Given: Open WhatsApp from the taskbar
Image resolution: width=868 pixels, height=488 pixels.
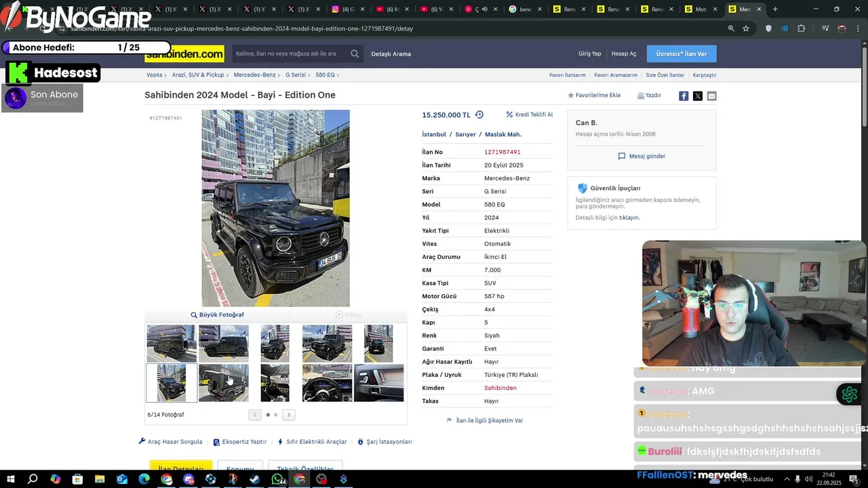Looking at the screenshot, I should [x=277, y=479].
